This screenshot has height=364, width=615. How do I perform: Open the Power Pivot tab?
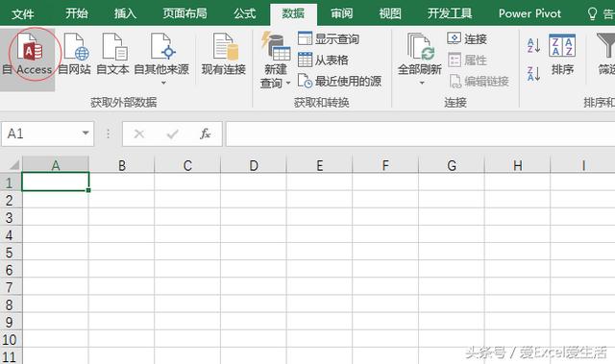[529, 13]
